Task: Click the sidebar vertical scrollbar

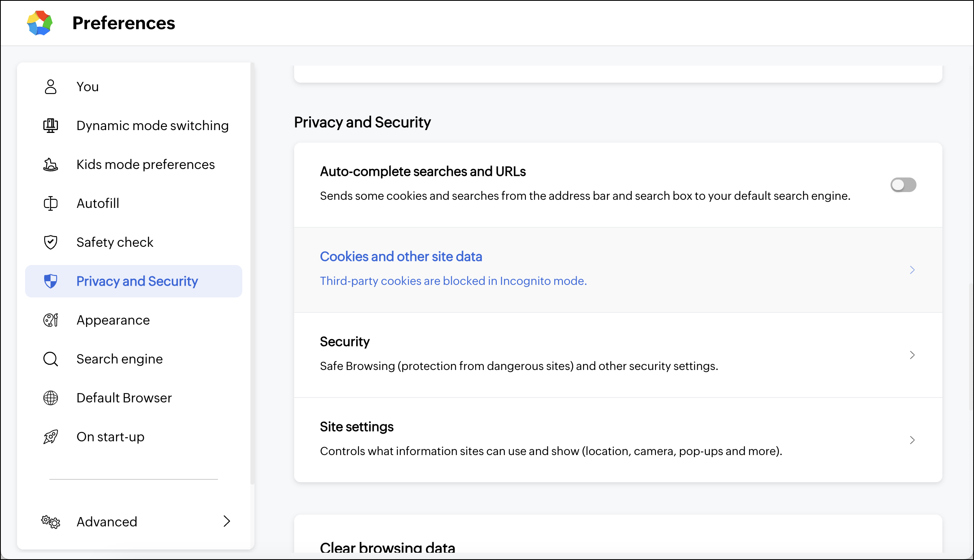Action: coord(252,274)
